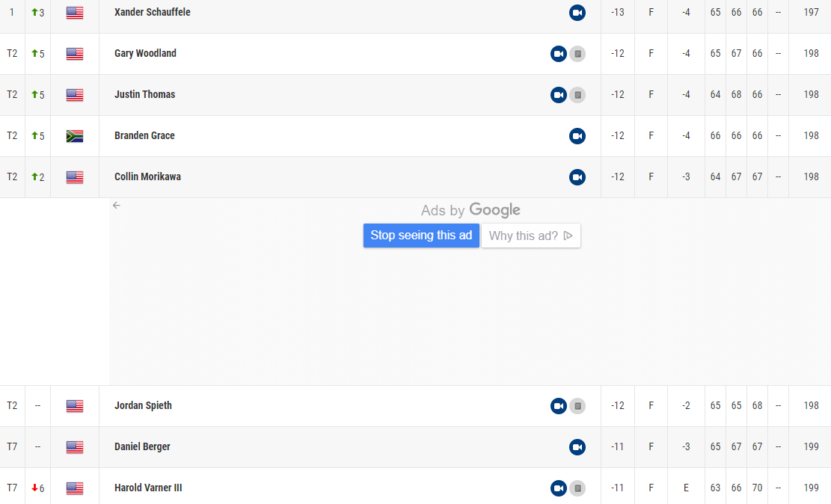Click Jordan Spieth's video camera icon
The height and width of the screenshot is (504, 831).
pyautogui.click(x=558, y=406)
